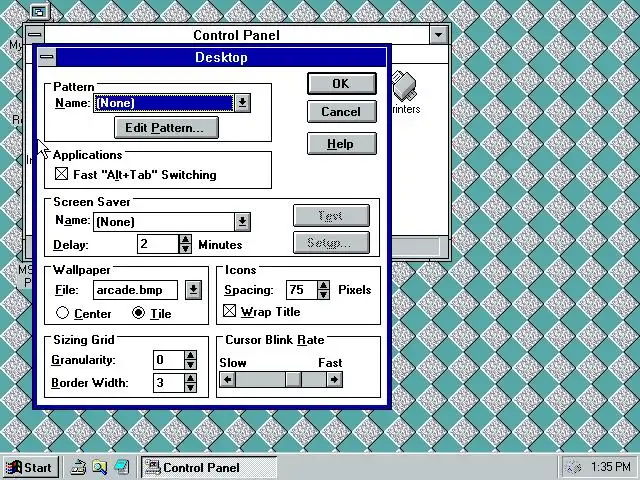Open the Wallpaper File dropdown arrow
Viewport: 640px width, 480px height.
pos(193,290)
